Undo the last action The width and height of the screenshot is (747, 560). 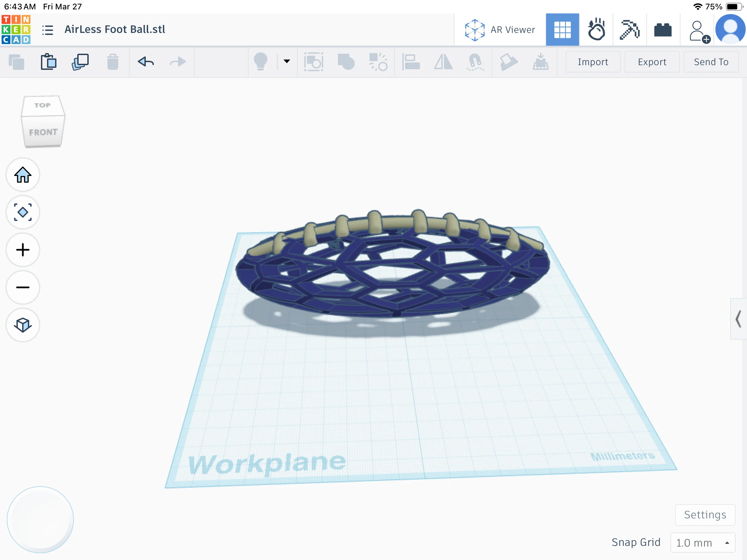coord(146,61)
